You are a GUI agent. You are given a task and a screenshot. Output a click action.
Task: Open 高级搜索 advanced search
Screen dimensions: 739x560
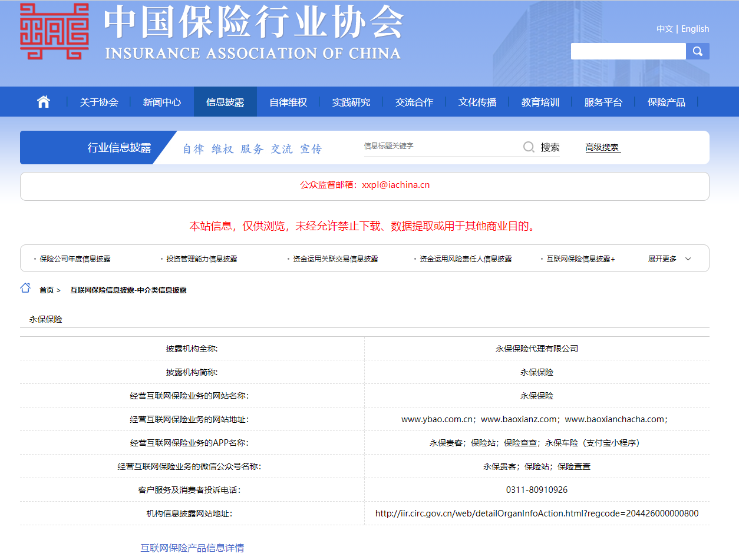pos(602,148)
